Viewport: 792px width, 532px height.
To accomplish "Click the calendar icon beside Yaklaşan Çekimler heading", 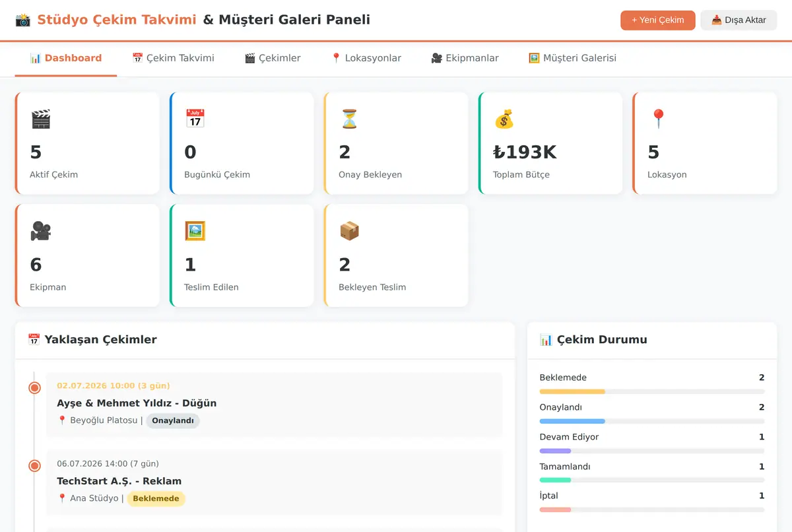I will coord(34,340).
